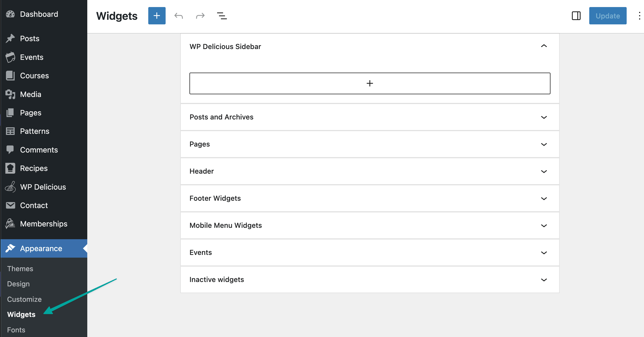Open Design submenu link
Viewport: 644px width, 337px height.
coord(18,284)
